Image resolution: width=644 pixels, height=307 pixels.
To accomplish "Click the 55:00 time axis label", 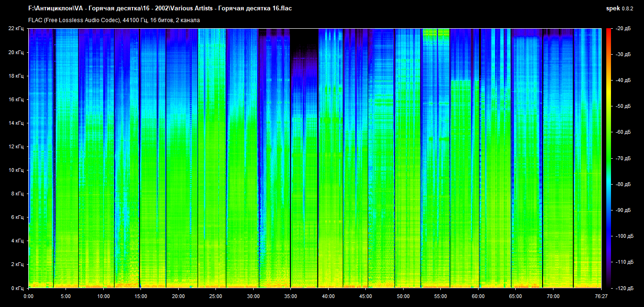I will click(x=440, y=297).
